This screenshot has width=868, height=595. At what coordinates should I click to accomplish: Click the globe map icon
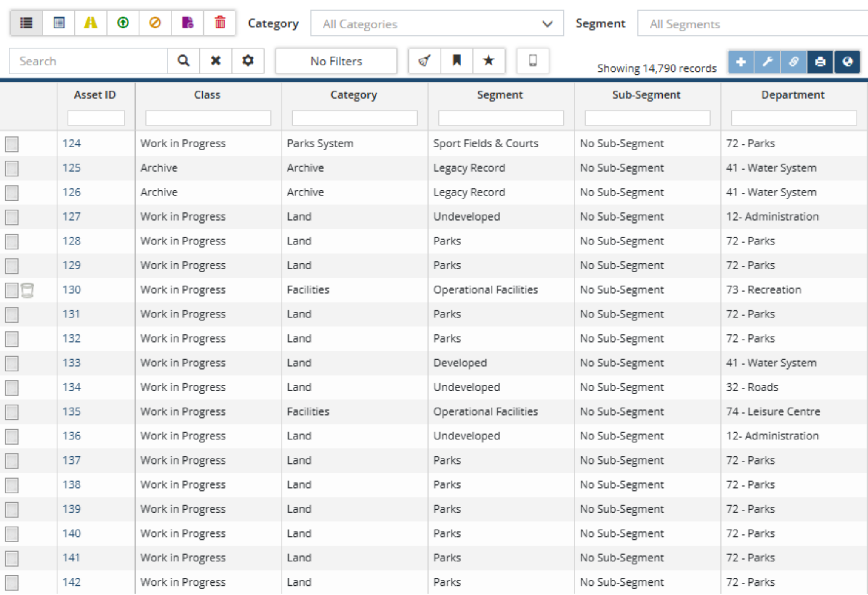847,62
